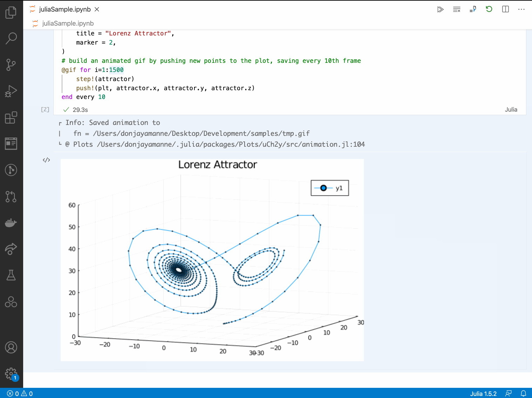This screenshot has width=532, height=398.
Task: Open the Testing flask view
Action: [11, 276]
